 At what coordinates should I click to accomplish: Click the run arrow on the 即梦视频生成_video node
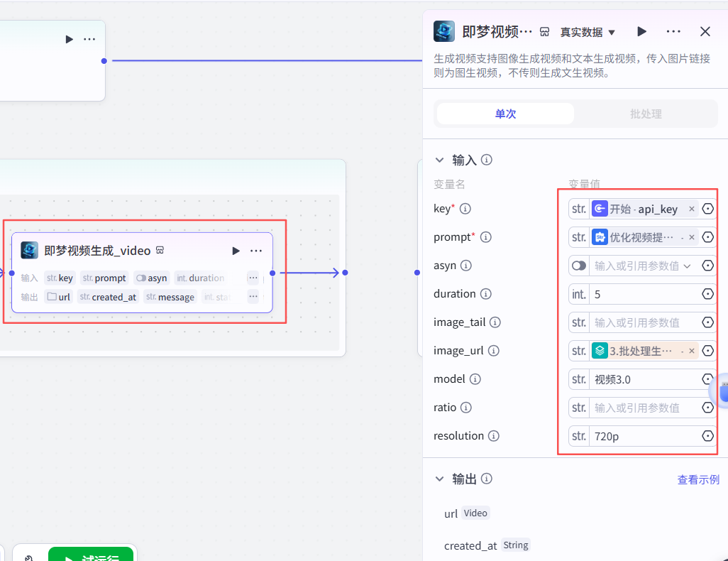[x=235, y=250]
